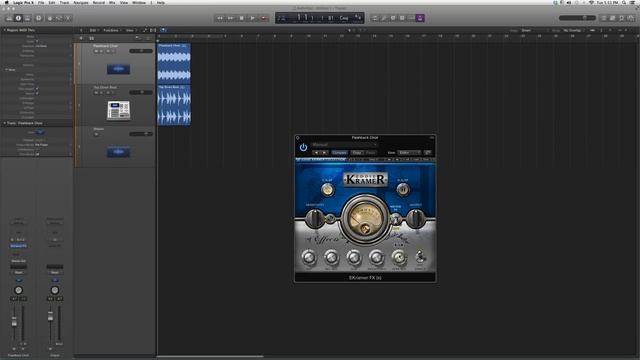
Task: Open the Note Pads pane
Action: (613, 18)
